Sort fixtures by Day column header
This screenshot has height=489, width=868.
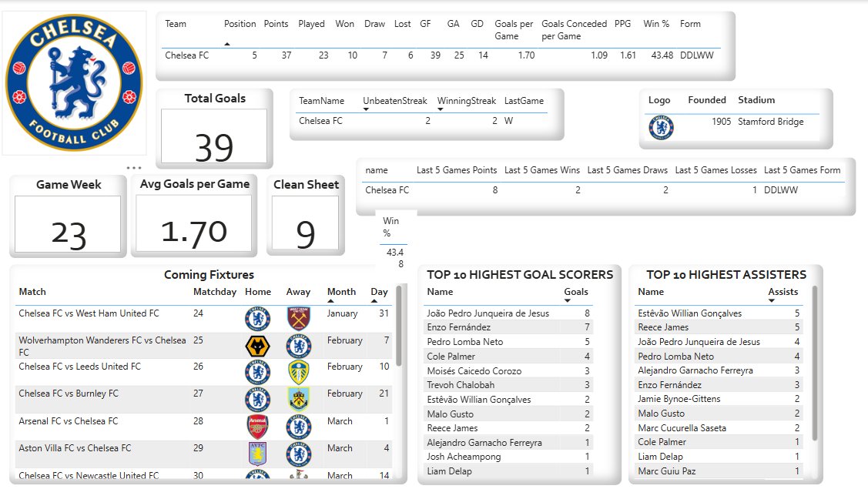[379, 292]
